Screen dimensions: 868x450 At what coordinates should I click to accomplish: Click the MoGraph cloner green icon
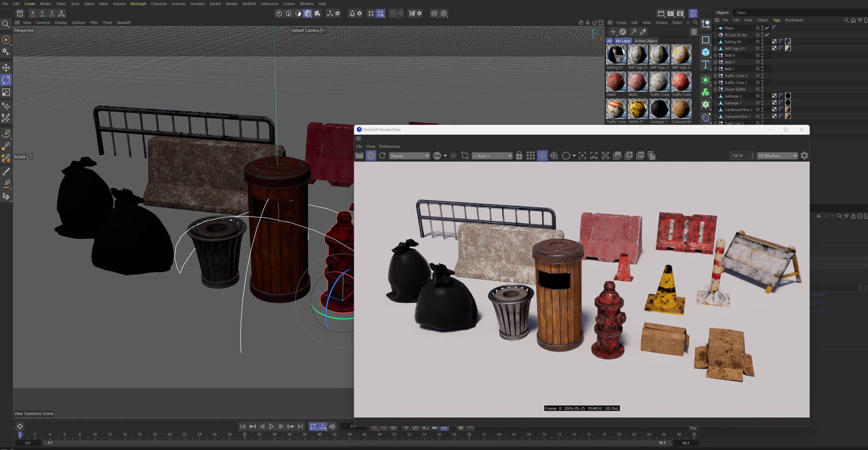tap(705, 92)
